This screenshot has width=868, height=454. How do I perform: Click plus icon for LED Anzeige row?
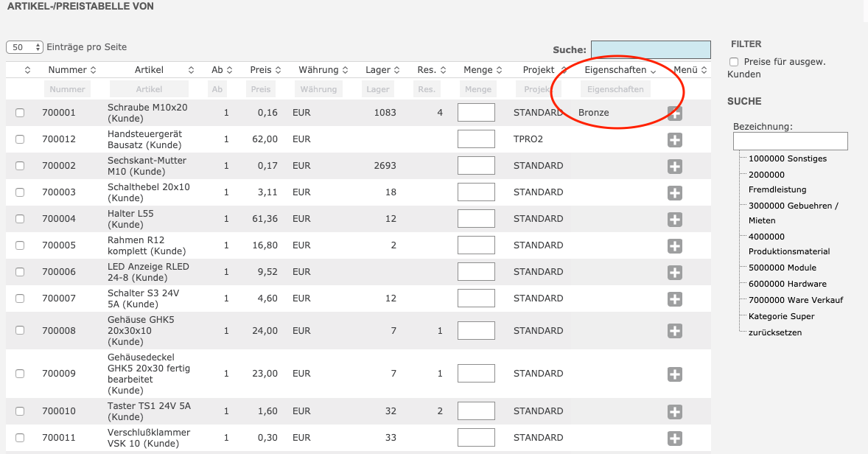[x=674, y=273]
